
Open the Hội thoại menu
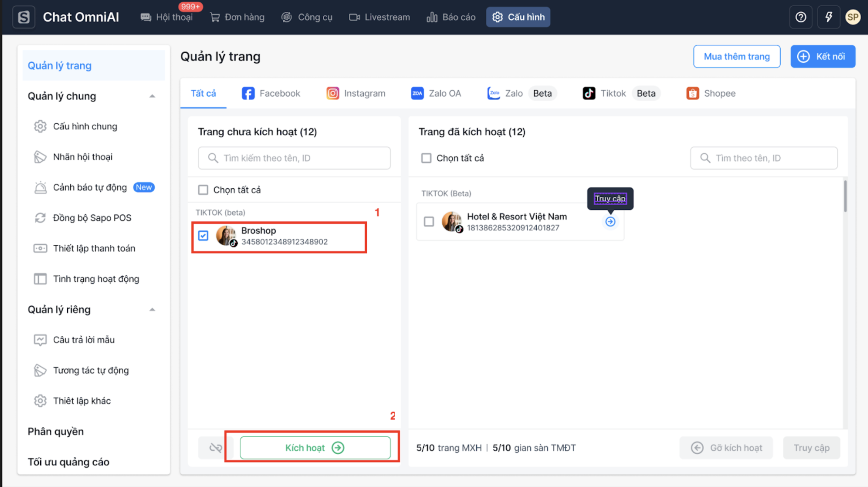167,17
